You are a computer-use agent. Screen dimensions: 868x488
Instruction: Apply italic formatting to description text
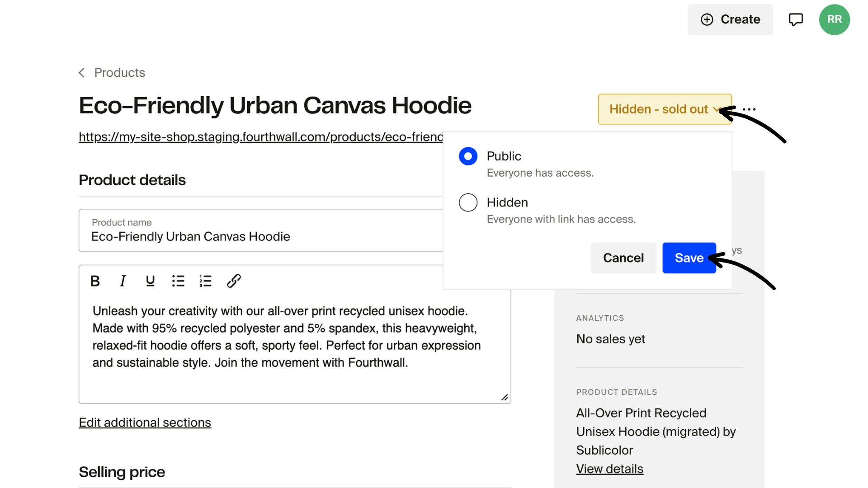[123, 281]
